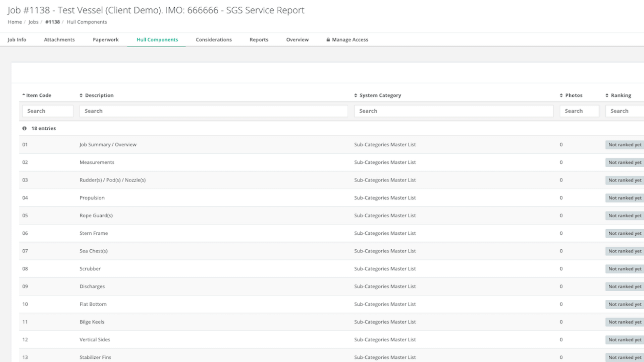
Task: Click Not ranked yet badge for Propulsion
Action: 625,198
